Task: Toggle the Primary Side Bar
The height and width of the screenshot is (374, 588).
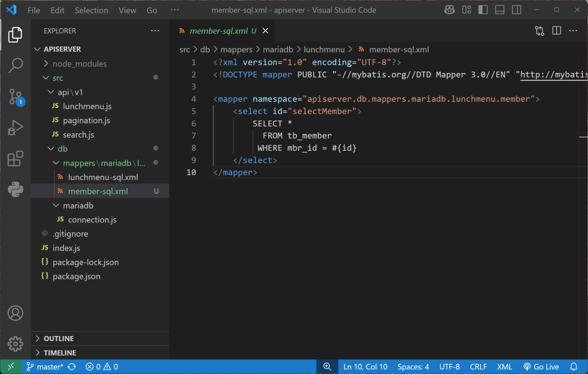Action: tap(483, 10)
